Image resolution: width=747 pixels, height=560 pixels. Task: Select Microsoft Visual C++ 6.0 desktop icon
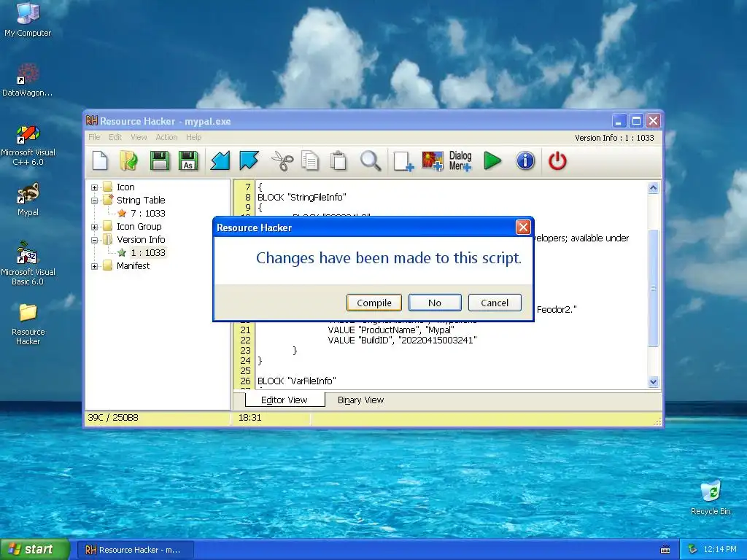click(x=28, y=145)
